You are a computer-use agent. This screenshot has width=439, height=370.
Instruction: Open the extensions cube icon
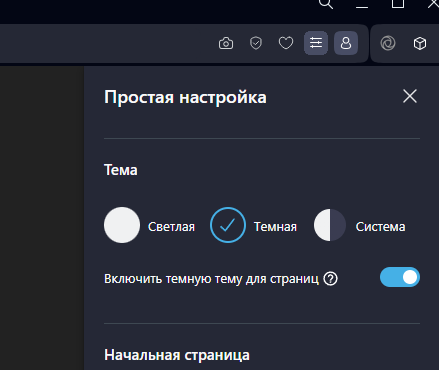coord(420,43)
